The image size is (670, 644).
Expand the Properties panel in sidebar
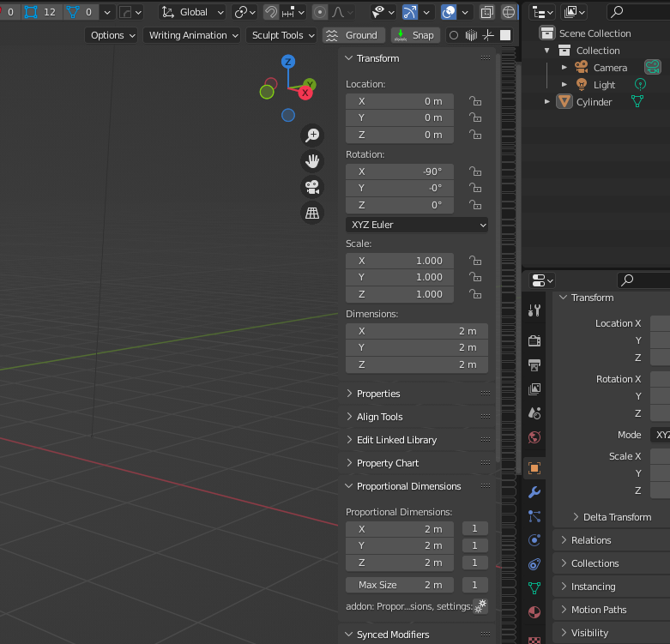tap(378, 394)
